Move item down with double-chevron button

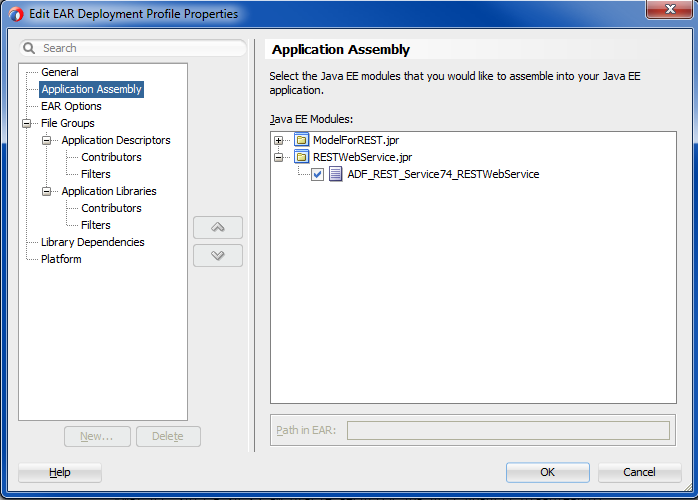click(x=218, y=256)
